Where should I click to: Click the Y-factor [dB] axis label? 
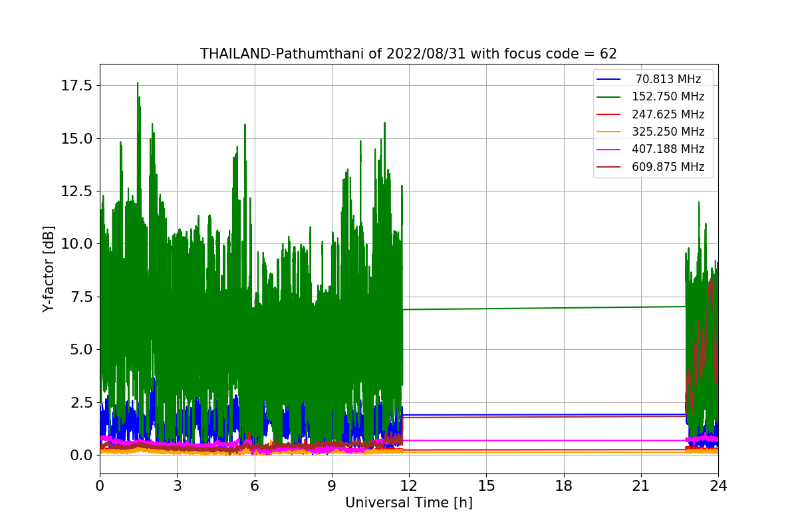(x=48, y=269)
